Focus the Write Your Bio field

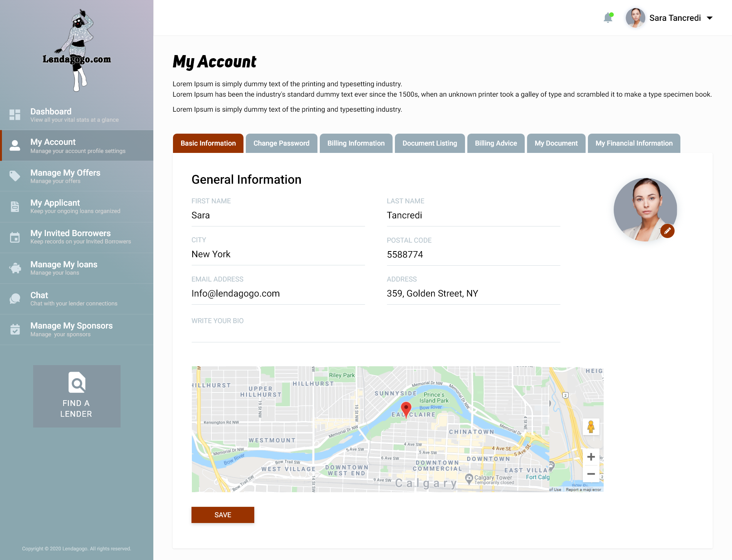(376, 334)
